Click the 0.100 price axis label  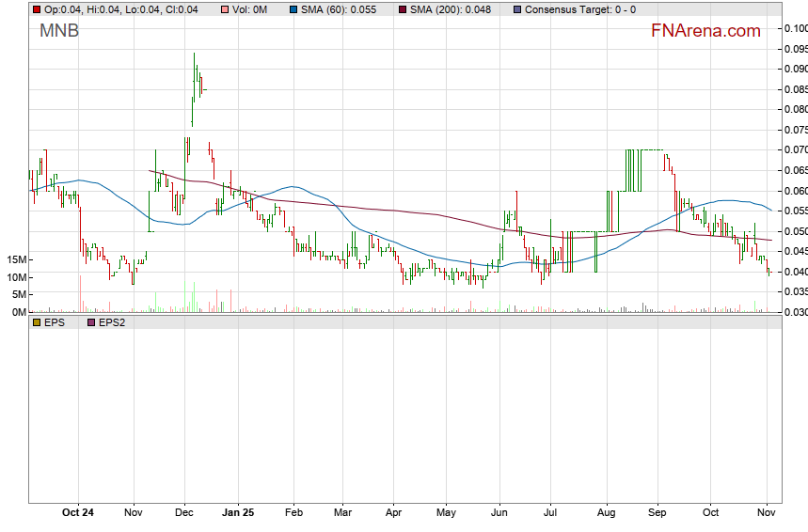click(795, 28)
